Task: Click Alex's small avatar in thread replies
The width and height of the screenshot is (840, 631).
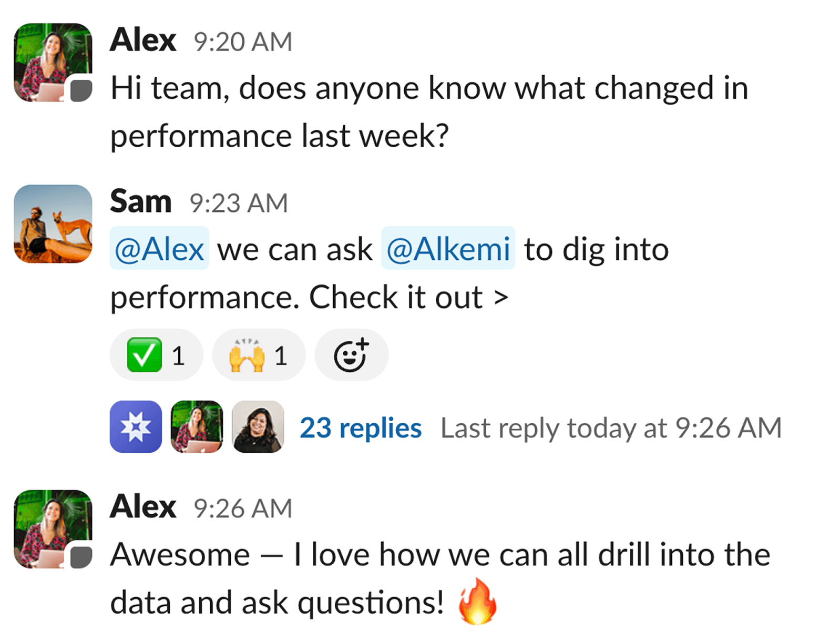Action: (x=197, y=426)
